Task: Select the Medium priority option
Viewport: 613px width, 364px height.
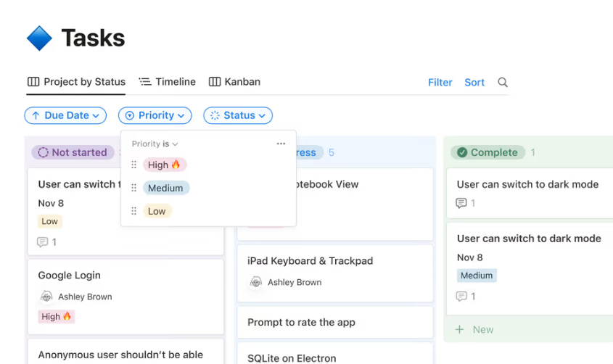Action: tap(165, 188)
